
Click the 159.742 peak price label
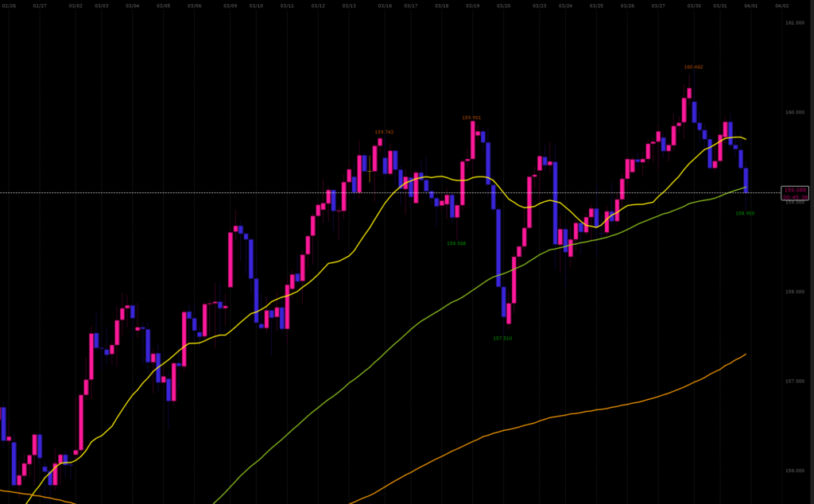[384, 132]
